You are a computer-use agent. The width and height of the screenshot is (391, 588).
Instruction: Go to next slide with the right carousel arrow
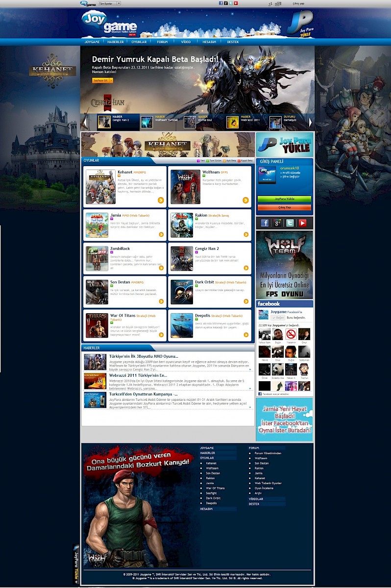coord(310,122)
